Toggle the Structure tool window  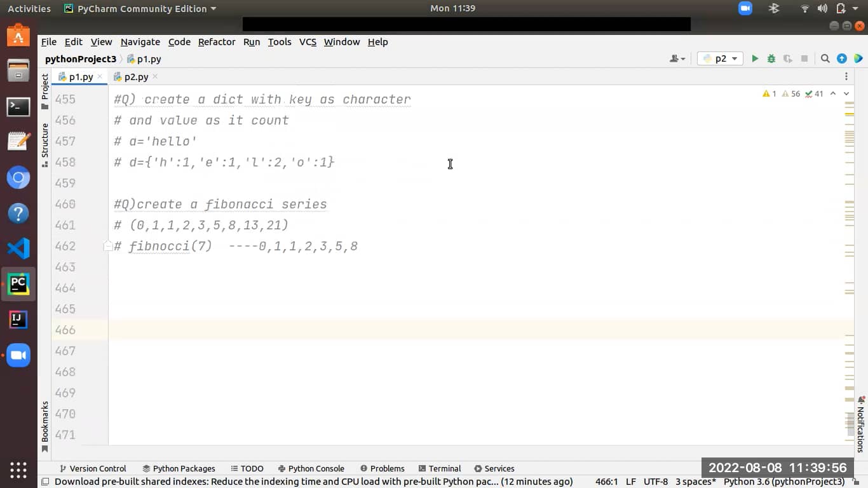[44, 146]
